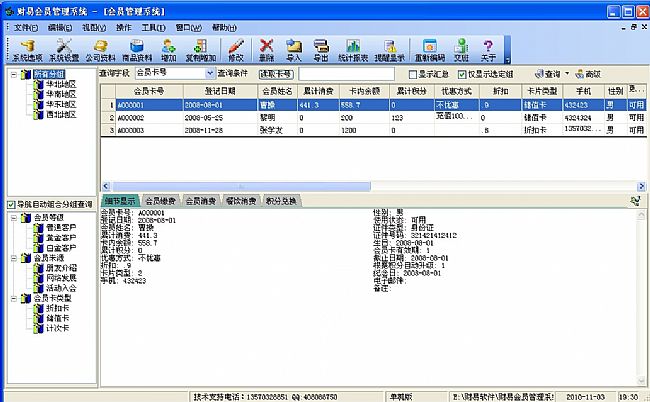Collapse the 所有分组 tree node
The image size is (650, 402).
click(x=14, y=75)
